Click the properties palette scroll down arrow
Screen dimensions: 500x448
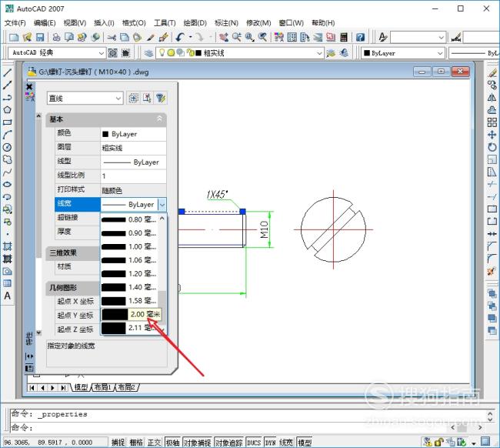38,333
